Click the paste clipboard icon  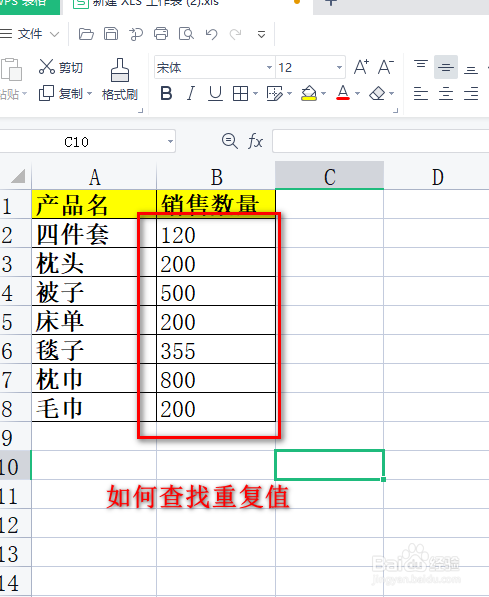(x=11, y=70)
